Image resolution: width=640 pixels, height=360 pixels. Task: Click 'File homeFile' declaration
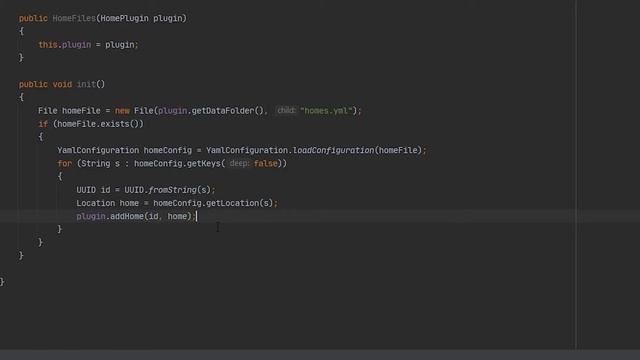(x=69, y=111)
